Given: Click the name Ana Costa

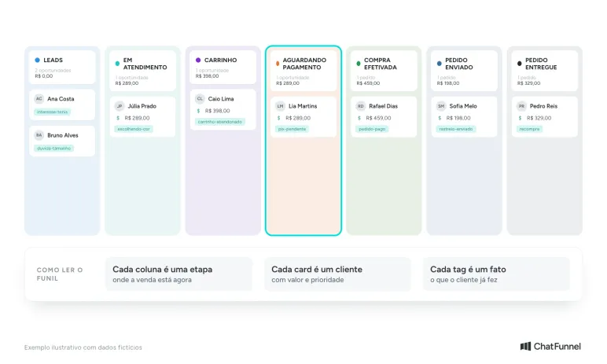Looking at the screenshot, I should 61,99.
